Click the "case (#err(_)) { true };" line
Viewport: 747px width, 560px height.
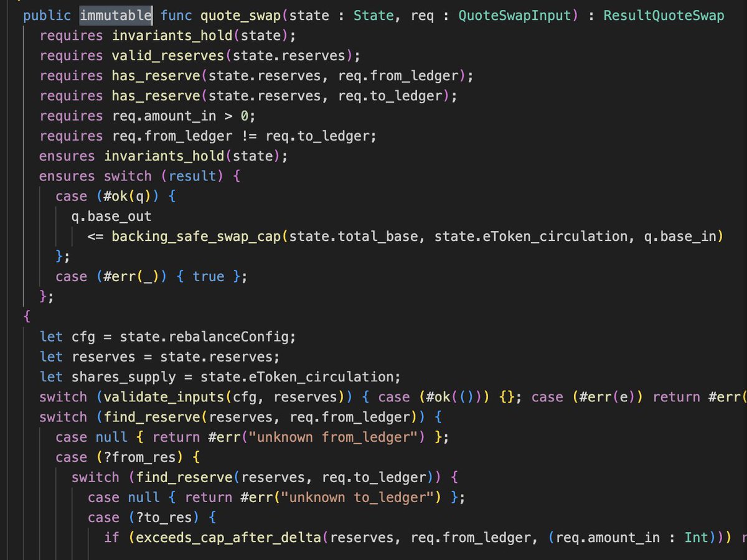151,276
